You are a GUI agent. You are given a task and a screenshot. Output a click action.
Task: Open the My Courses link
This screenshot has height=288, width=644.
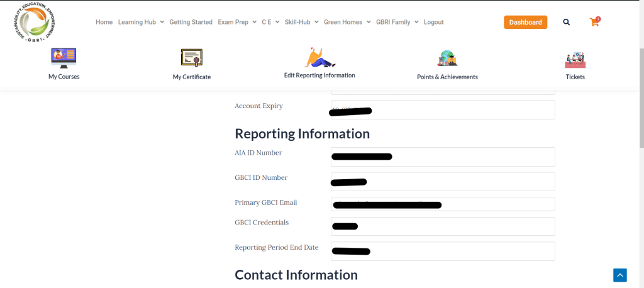tap(64, 77)
